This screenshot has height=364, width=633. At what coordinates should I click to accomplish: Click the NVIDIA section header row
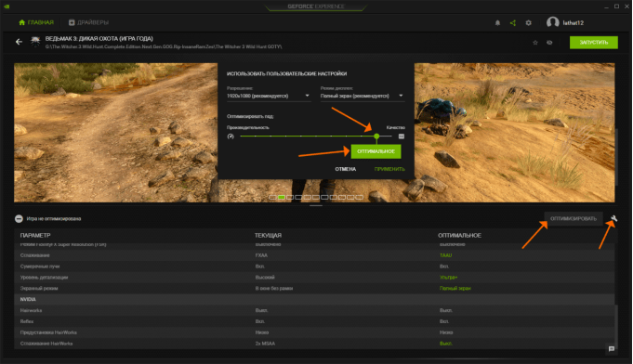click(x=314, y=300)
